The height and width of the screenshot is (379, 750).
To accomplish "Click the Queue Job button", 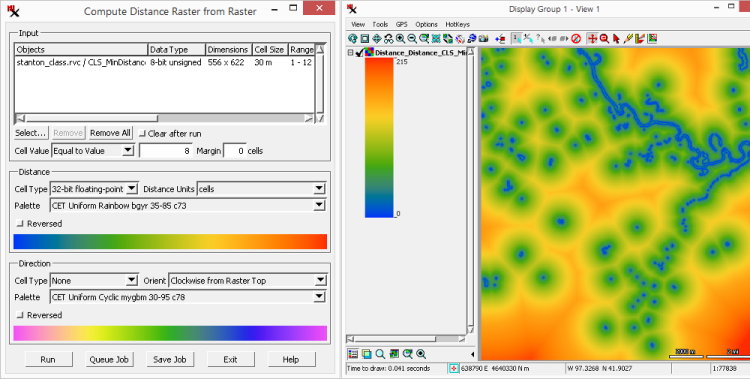I will pyautogui.click(x=109, y=359).
